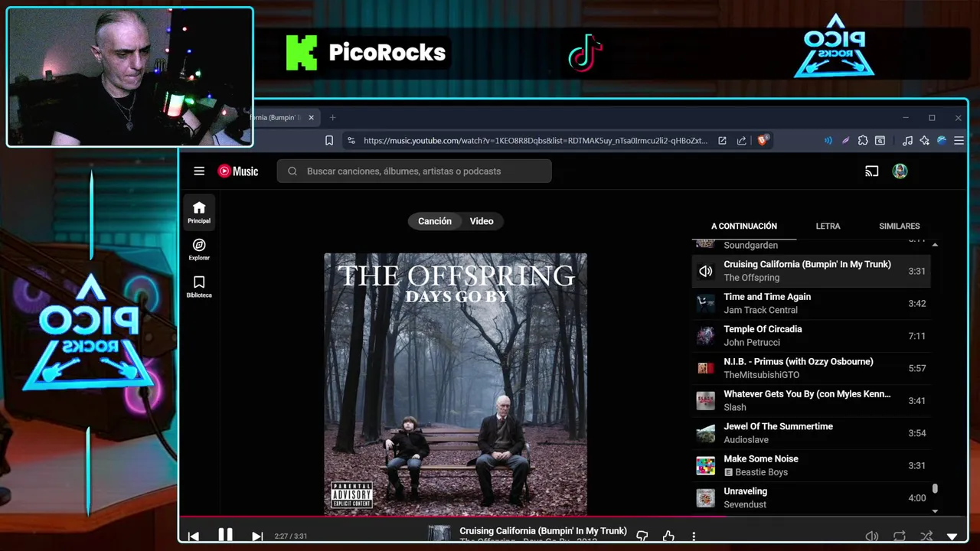
Task: Click the cast to device icon
Action: tap(871, 171)
